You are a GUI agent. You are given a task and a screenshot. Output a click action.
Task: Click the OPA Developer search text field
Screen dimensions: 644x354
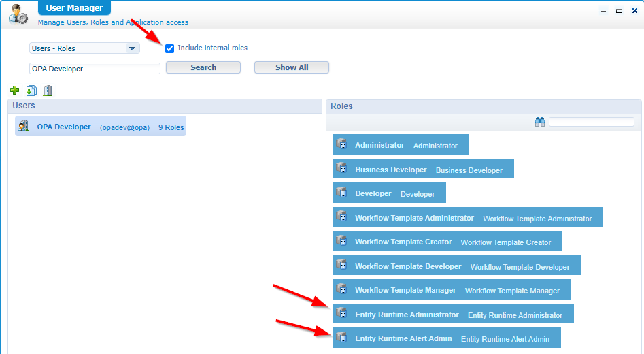click(x=95, y=69)
